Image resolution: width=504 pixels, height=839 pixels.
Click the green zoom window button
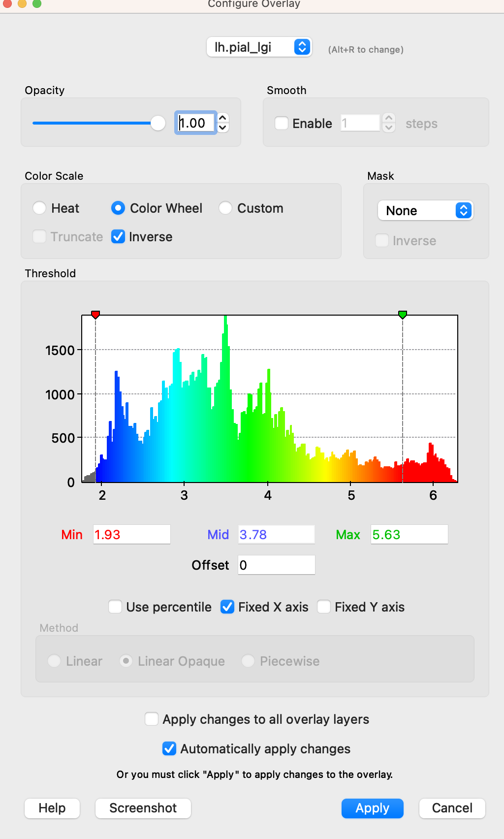point(37,3)
